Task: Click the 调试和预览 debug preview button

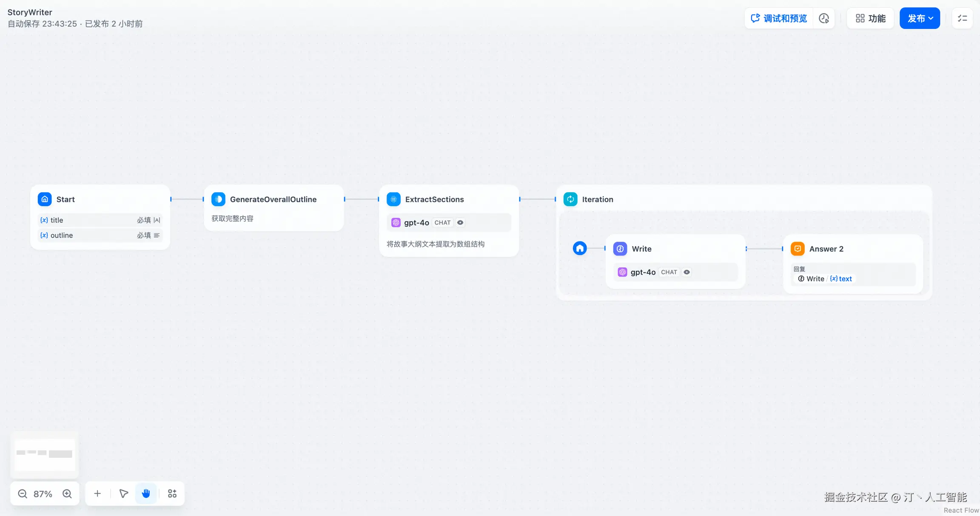Action: (779, 18)
